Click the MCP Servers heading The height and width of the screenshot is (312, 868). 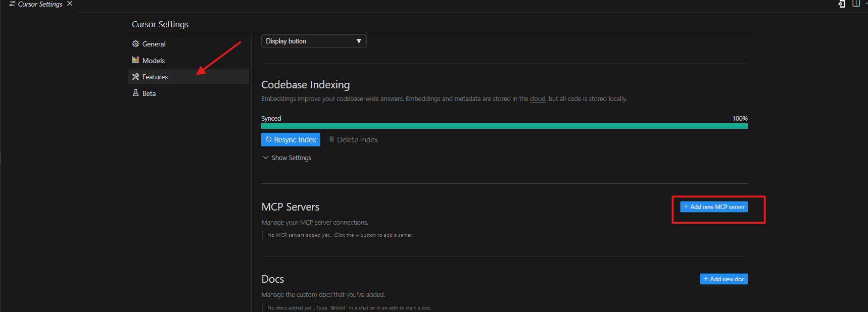pos(291,207)
